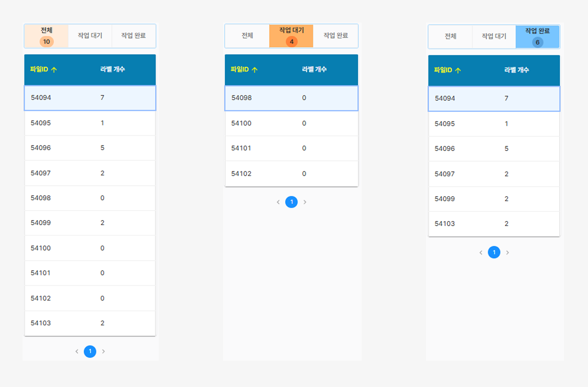Go to next page in the 10-file panel
The image size is (588, 387).
(103, 351)
